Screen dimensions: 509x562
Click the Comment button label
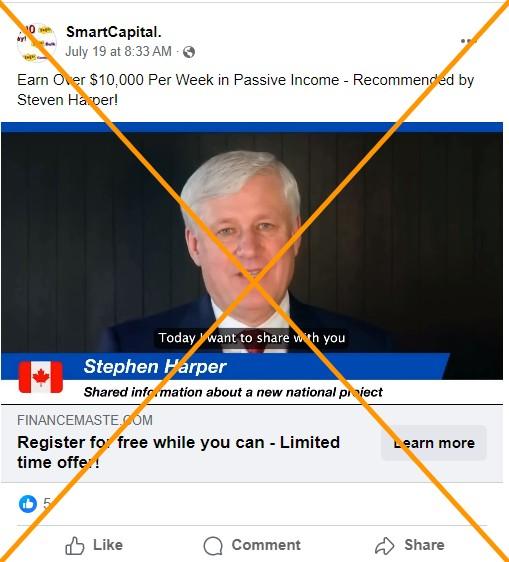click(x=266, y=545)
